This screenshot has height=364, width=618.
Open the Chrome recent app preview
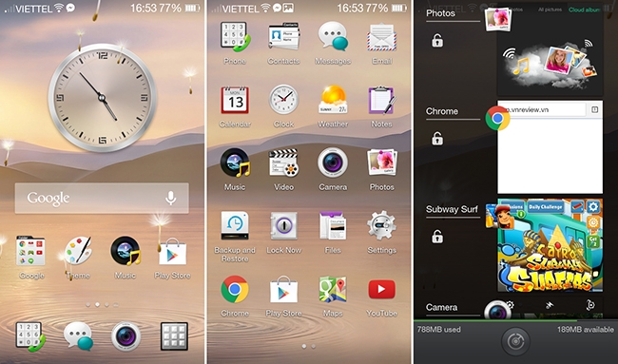[x=550, y=147]
